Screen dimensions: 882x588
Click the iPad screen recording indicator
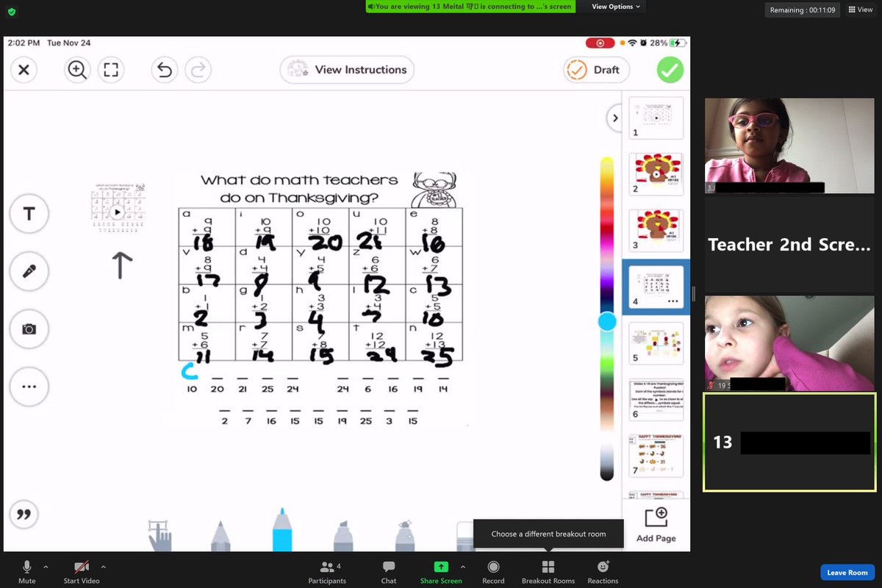600,43
